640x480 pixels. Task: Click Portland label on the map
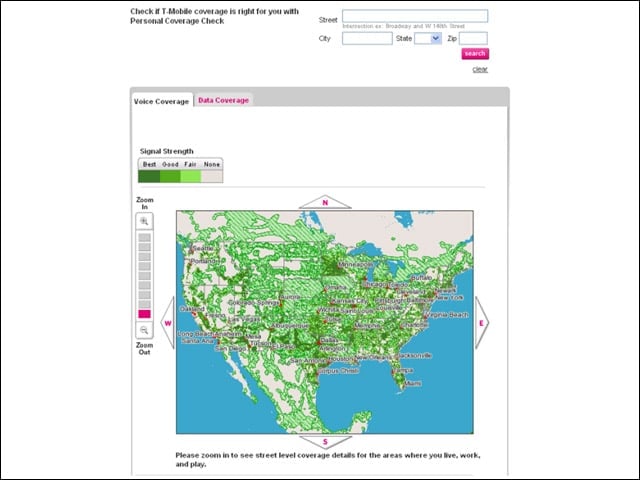[x=203, y=261]
